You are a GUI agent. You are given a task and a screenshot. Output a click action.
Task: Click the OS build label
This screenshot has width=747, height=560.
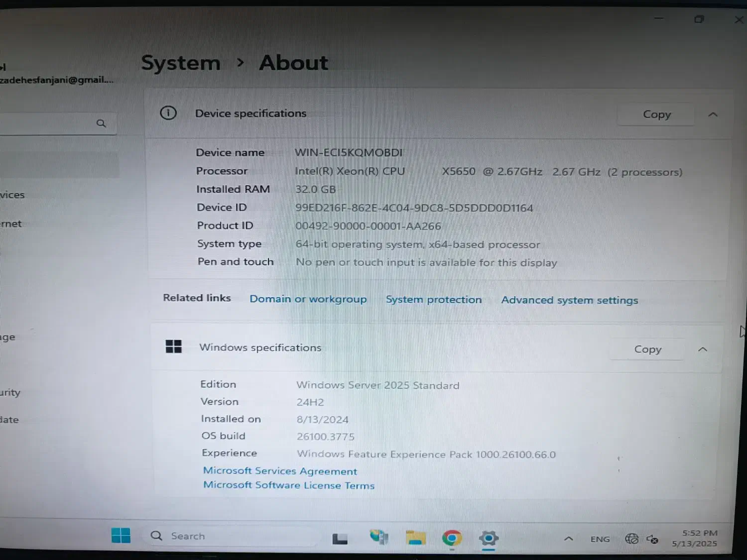[224, 436]
